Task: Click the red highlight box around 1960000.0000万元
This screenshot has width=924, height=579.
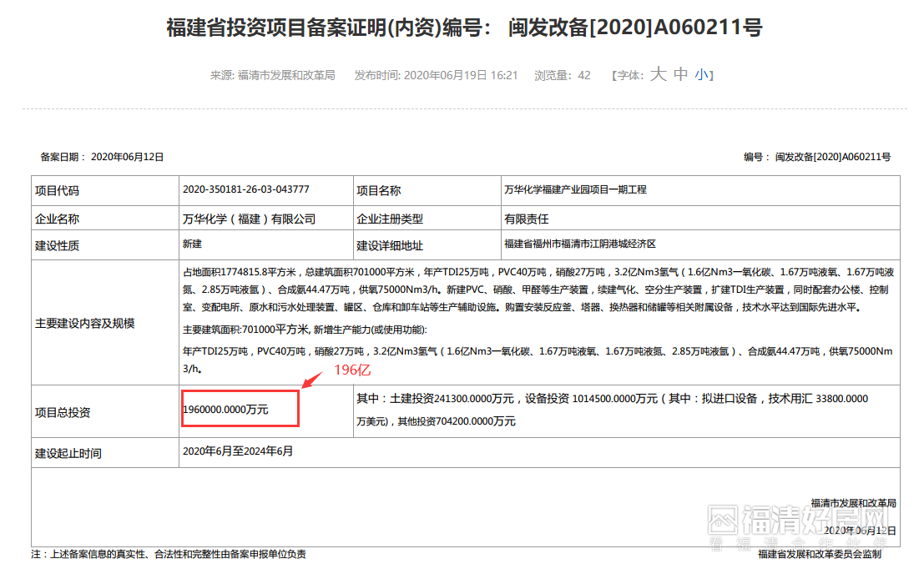Action: [240, 408]
